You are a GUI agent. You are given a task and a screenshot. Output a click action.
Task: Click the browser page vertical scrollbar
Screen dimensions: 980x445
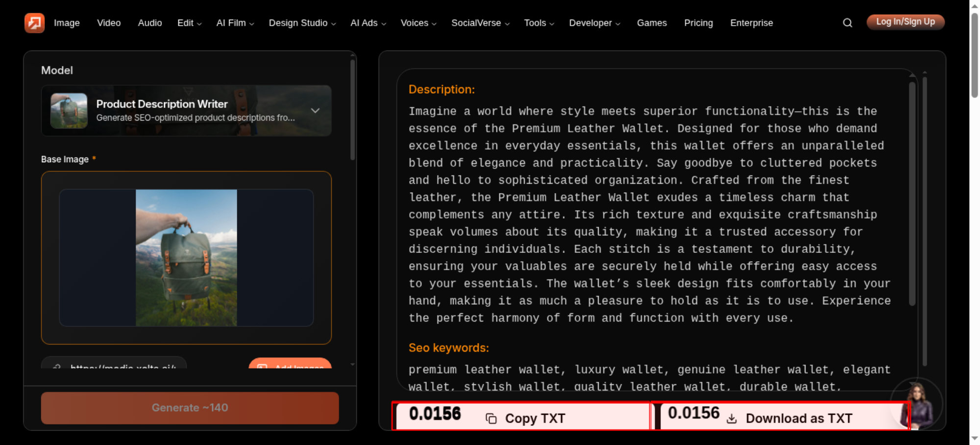click(x=975, y=55)
